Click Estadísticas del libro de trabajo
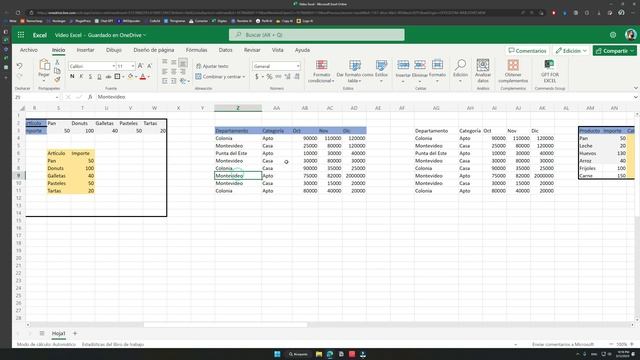 (x=113, y=344)
